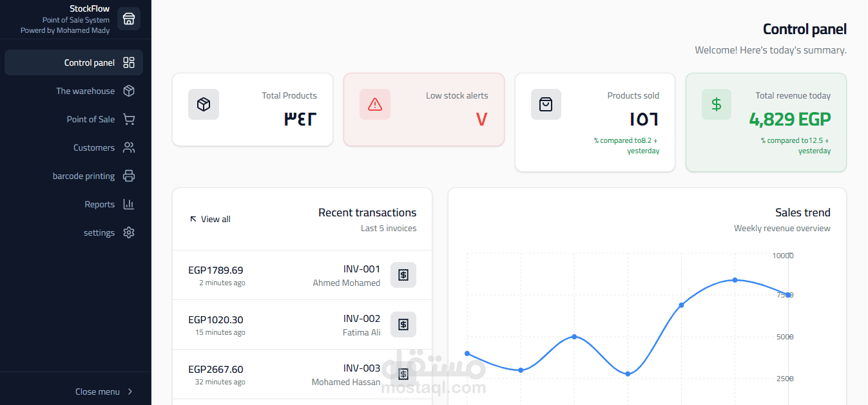Click the Low stock alerts warning triangle icon
The image size is (868, 405).
pyautogui.click(x=374, y=104)
